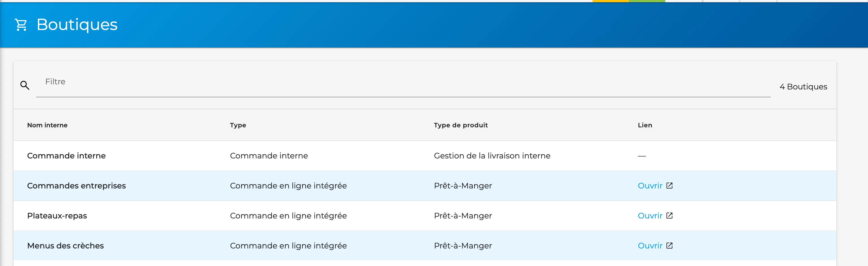This screenshot has width=868, height=266.
Task: Click Type cell in Menus des crèches row
Action: pyautogui.click(x=288, y=246)
